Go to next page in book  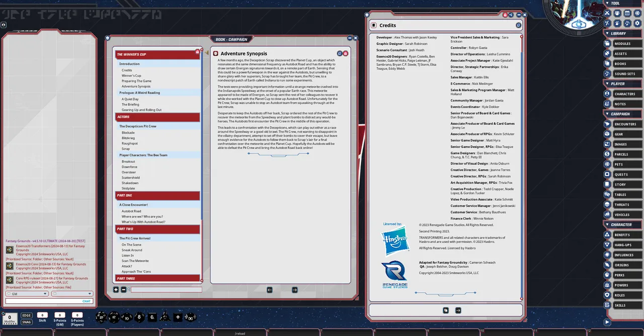[x=295, y=290]
